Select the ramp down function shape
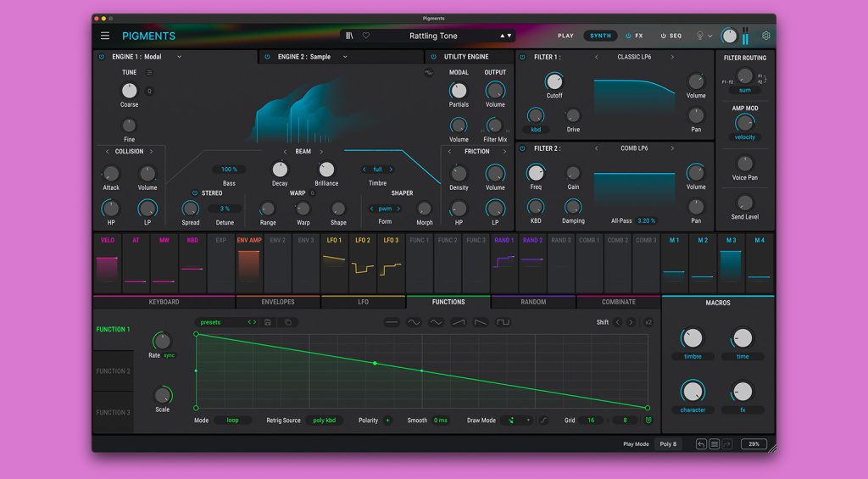This screenshot has height=479, width=868. 481,322
